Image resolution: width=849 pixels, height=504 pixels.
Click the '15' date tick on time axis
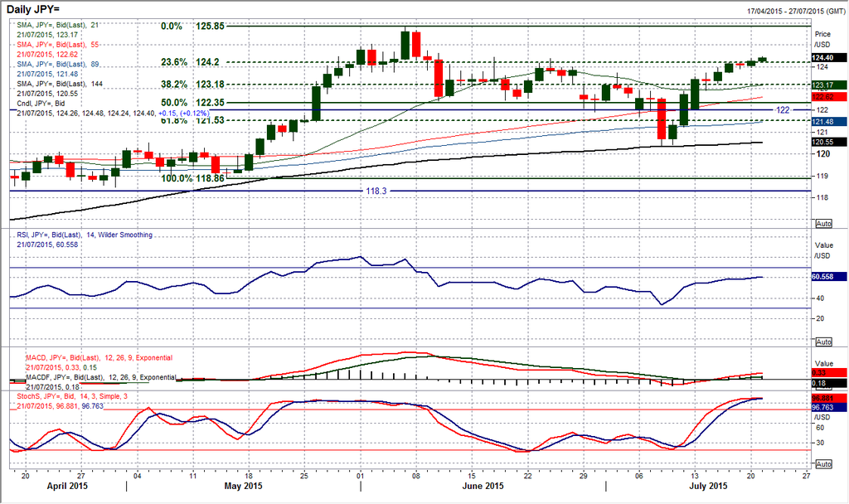tap(472, 476)
